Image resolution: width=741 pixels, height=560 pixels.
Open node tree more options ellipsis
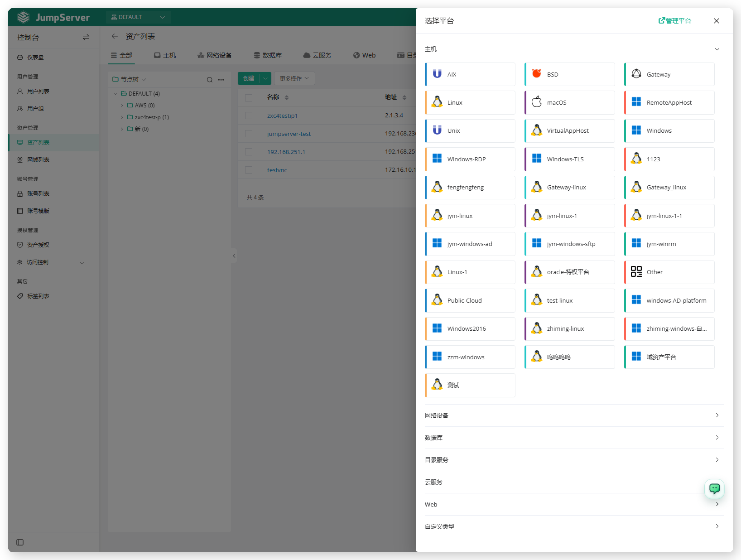click(221, 80)
